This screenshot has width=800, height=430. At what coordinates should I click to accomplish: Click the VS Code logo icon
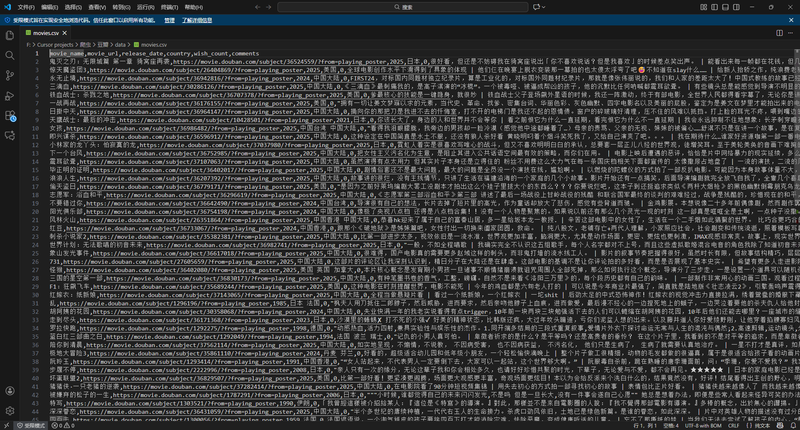(7, 7)
